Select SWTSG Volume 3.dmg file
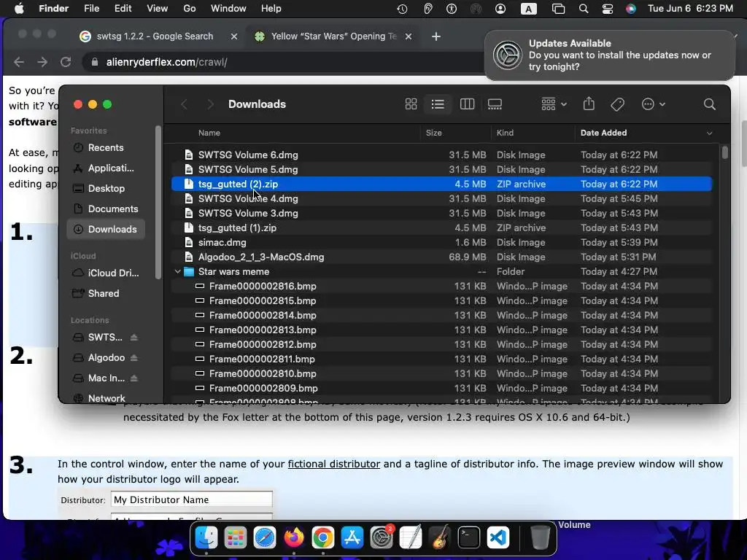The width and height of the screenshot is (747, 560). [x=441, y=214]
